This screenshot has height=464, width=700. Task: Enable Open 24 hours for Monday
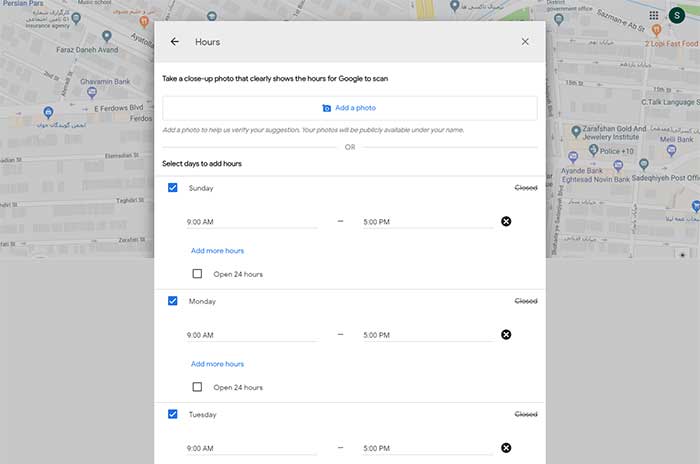(197, 387)
